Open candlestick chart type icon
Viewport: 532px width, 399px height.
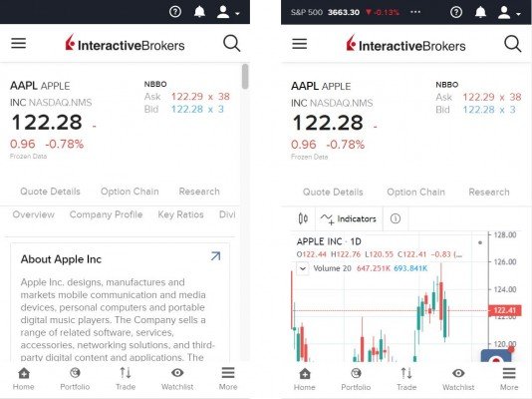[x=303, y=218]
